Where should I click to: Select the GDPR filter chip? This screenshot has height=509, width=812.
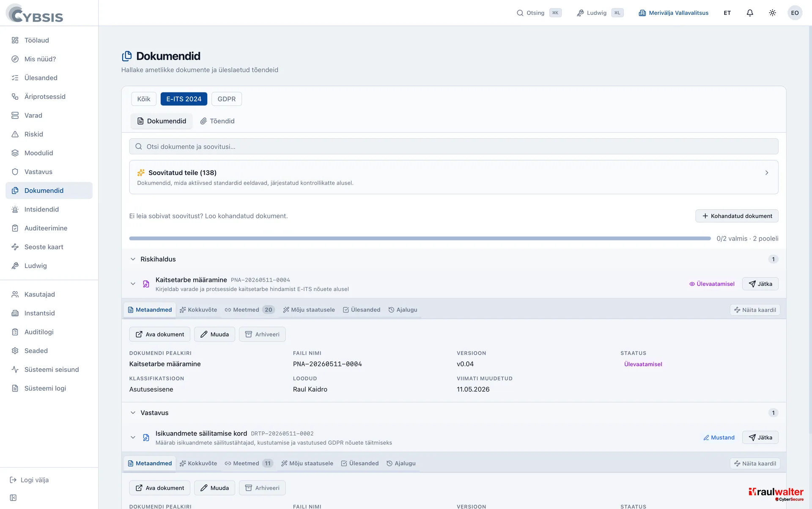[x=227, y=99]
